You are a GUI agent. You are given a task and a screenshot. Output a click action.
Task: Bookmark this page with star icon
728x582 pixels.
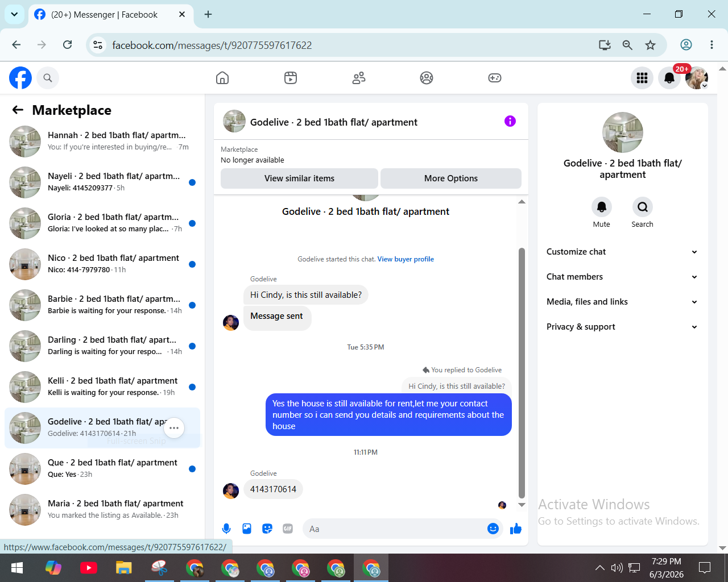651,45
